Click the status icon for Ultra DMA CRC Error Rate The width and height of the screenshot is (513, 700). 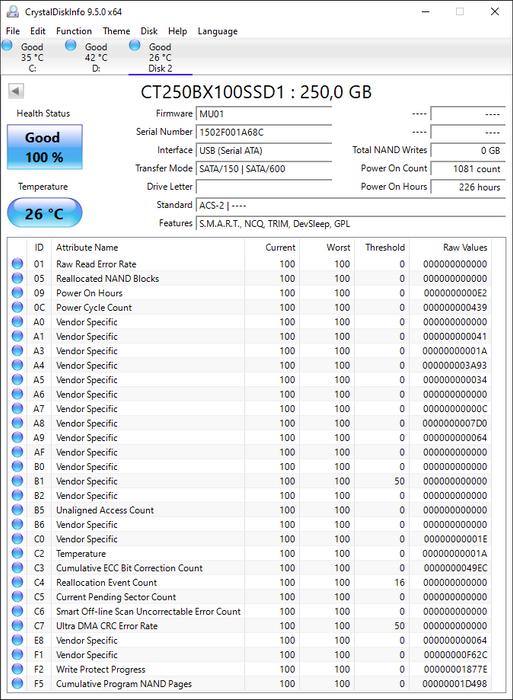[17, 625]
